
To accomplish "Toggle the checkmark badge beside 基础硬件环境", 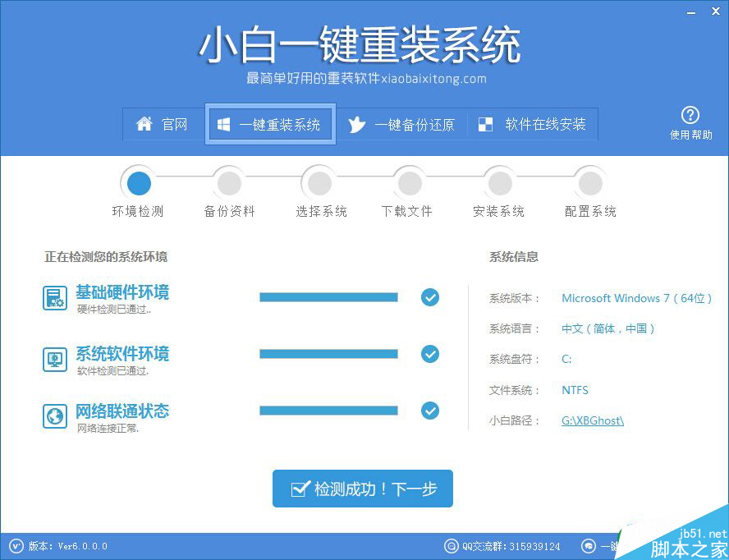I will 430,297.
